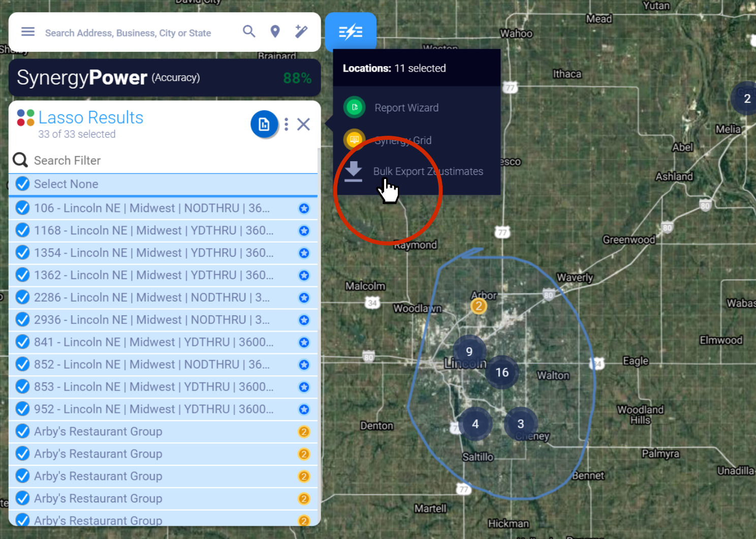Click the '33 of 33 selected' text

tap(77, 134)
